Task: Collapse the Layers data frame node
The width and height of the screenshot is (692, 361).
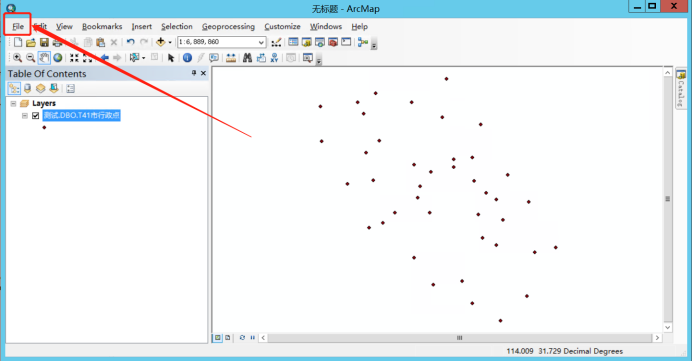Action: [13, 104]
